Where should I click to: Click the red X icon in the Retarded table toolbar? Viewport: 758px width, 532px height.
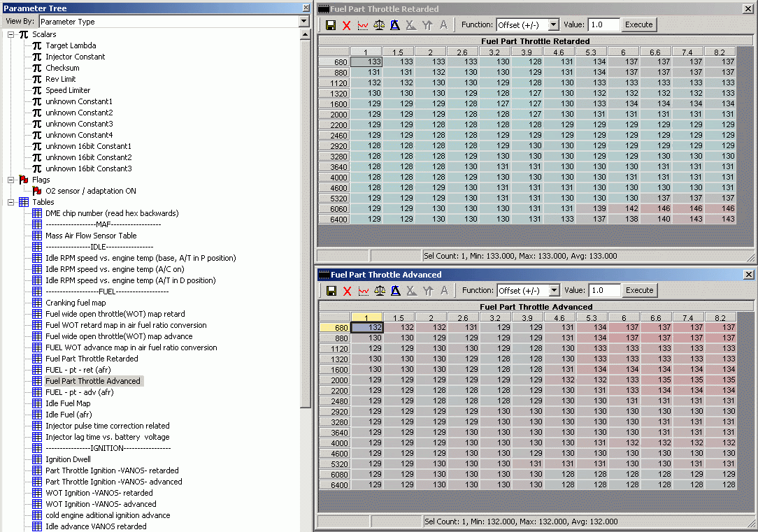click(x=347, y=24)
